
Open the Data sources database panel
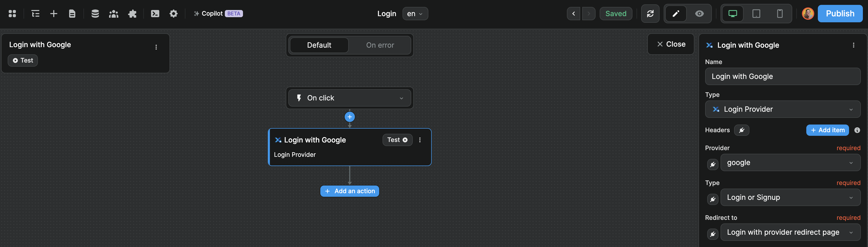click(95, 14)
